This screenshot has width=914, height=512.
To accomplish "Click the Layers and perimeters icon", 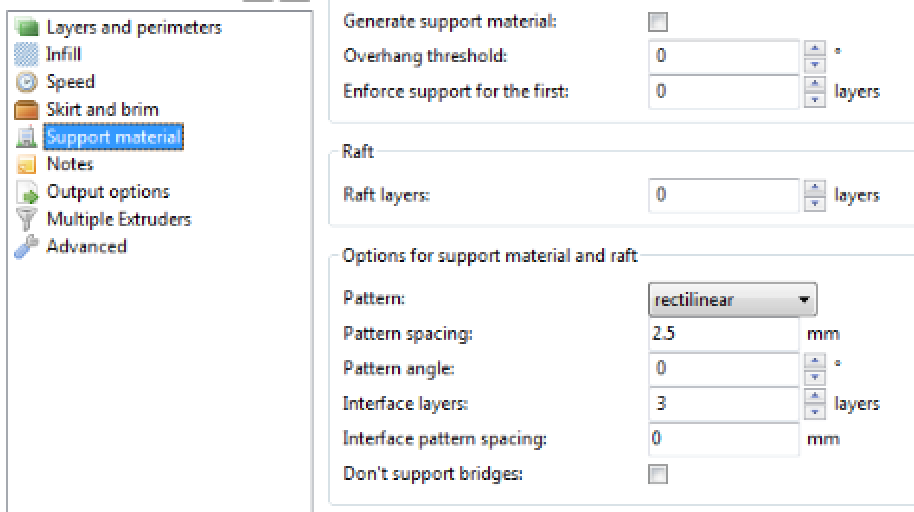I will click(28, 28).
